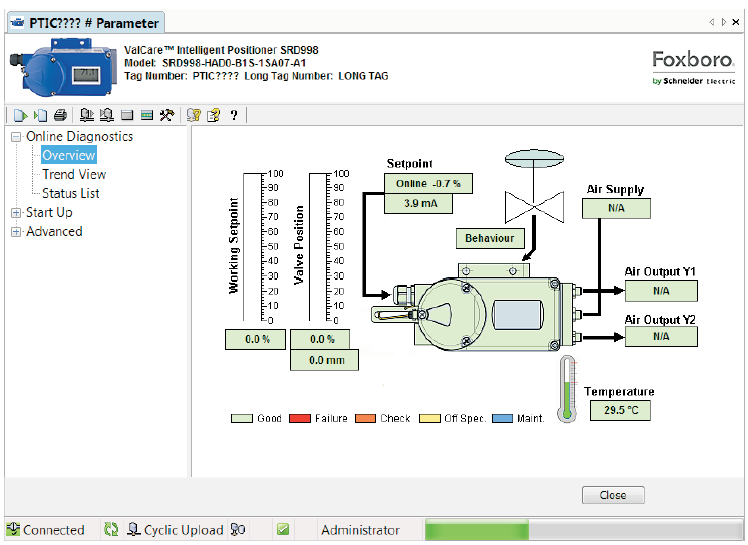Click the Air Supply N/A field

[x=617, y=209]
